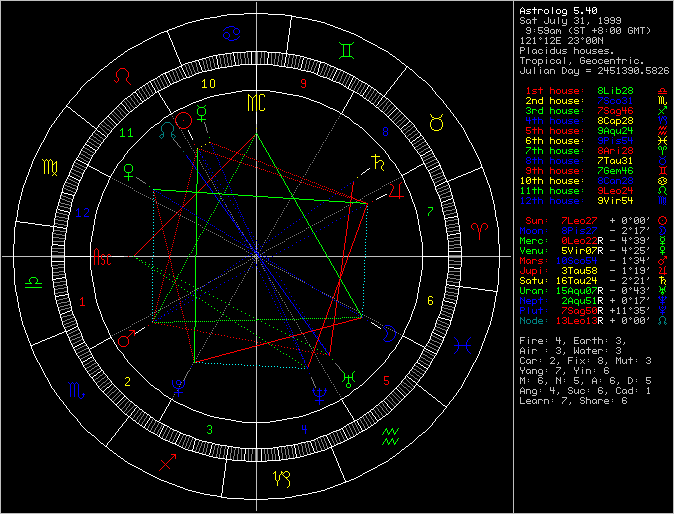Click the Capricorn sign on the zodiac ring

tap(286, 478)
